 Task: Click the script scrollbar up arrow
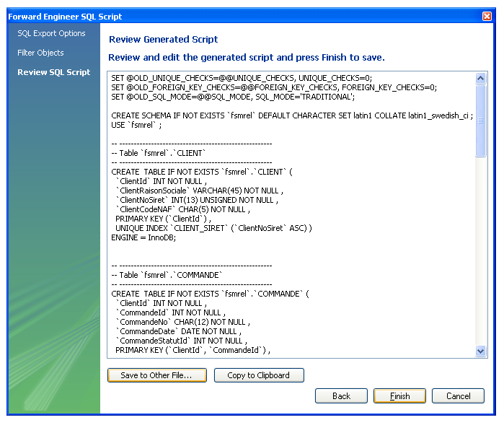click(481, 78)
